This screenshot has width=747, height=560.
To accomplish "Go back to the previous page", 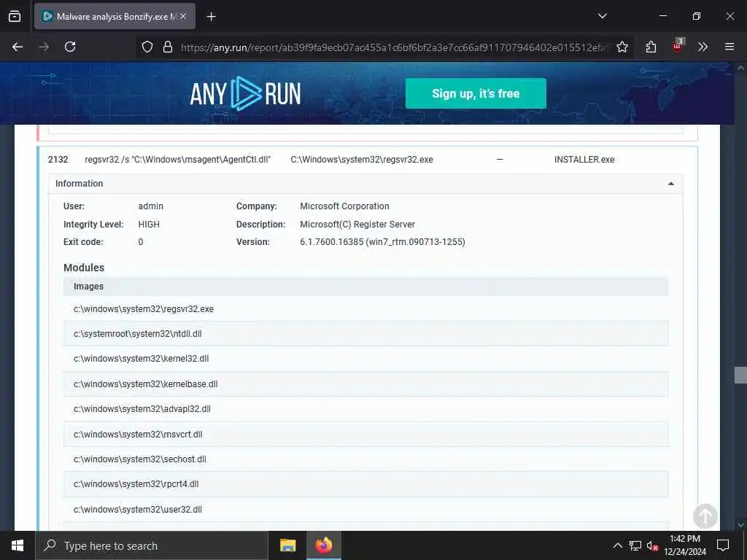I will tap(18, 47).
